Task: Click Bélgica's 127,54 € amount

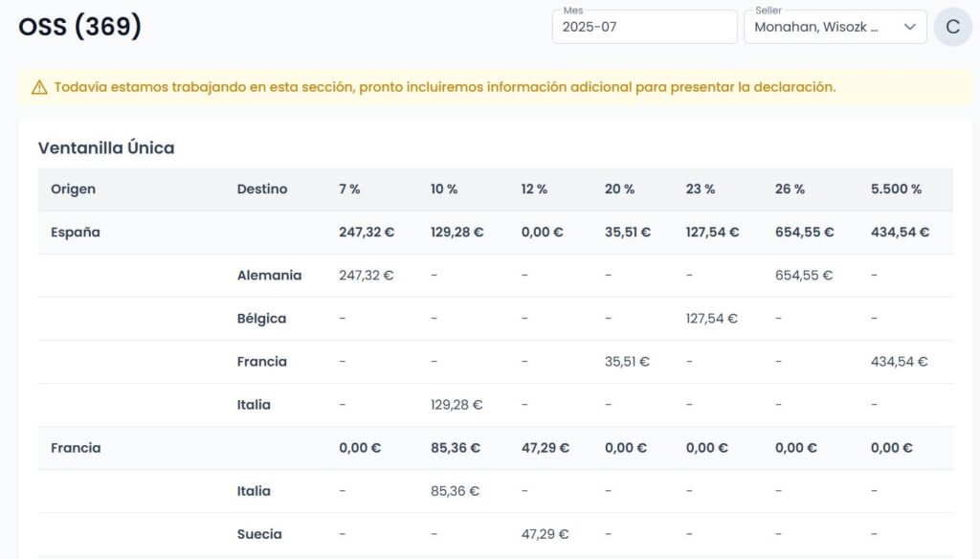Action: tap(711, 319)
